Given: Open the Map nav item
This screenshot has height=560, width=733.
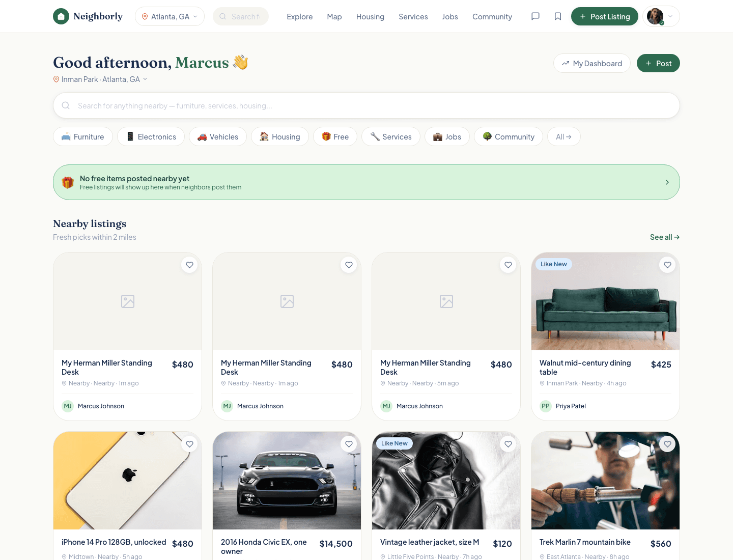Looking at the screenshot, I should coord(334,17).
